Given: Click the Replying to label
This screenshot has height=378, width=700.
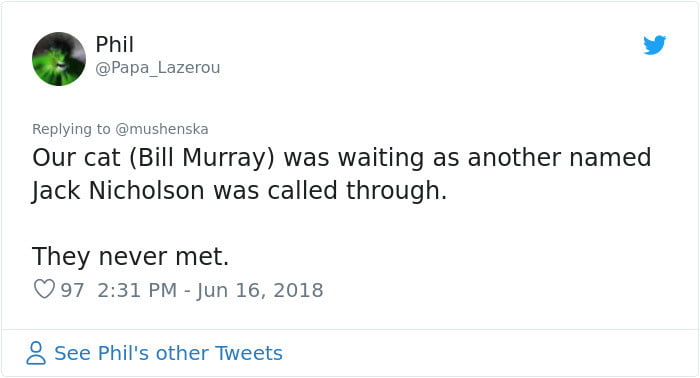Looking at the screenshot, I should 71,129.
